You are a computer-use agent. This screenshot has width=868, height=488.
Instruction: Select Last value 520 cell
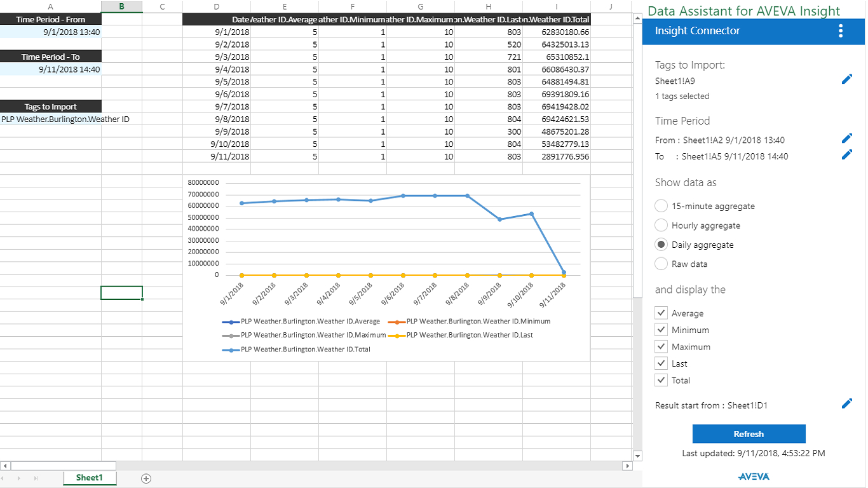coord(489,44)
